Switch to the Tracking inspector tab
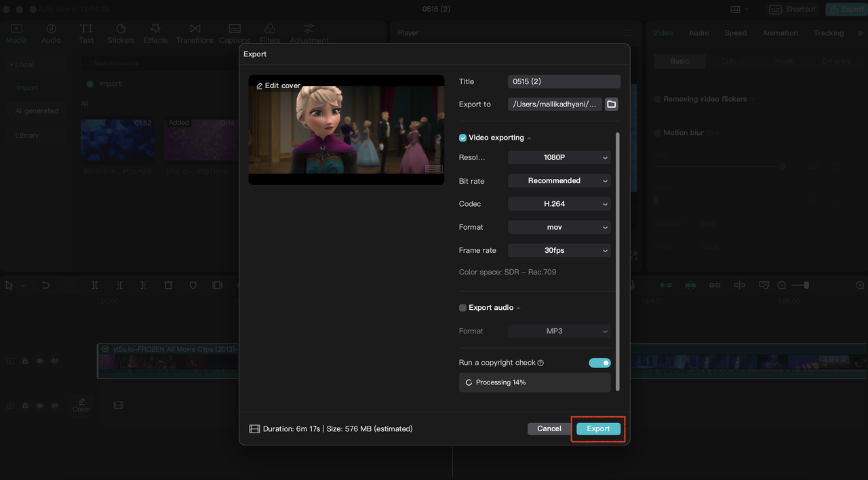 pos(829,33)
